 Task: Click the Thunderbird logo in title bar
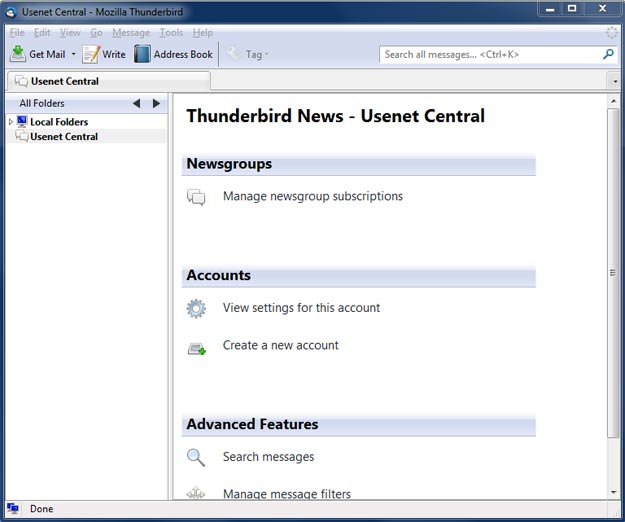click(11, 12)
